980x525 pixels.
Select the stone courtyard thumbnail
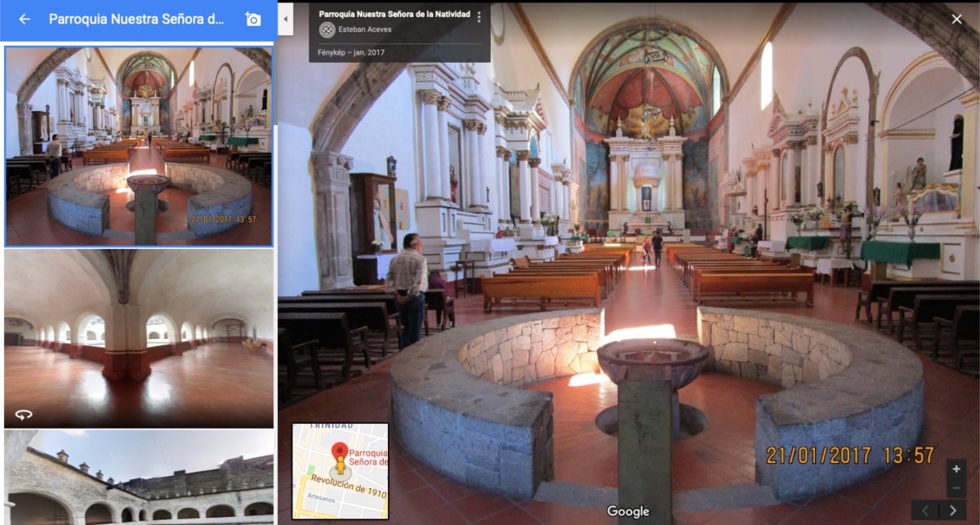point(139,478)
